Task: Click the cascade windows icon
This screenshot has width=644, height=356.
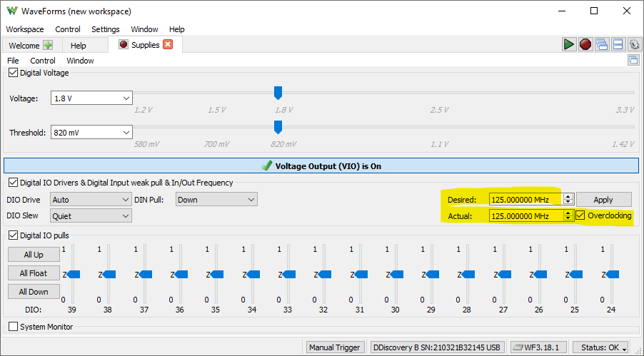Action: 601,44
